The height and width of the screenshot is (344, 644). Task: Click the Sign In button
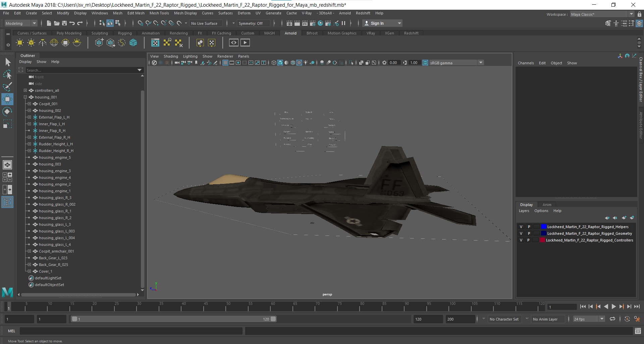tap(382, 23)
